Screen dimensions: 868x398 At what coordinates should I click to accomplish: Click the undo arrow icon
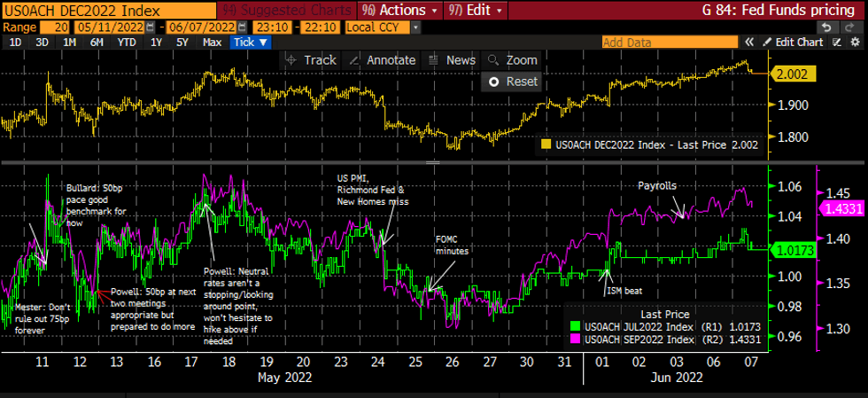[825, 27]
